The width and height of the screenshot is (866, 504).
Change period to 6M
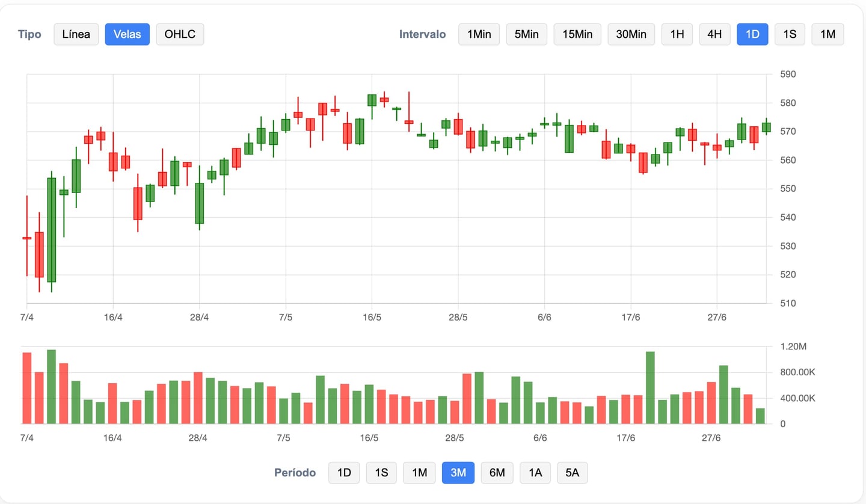pos(497,473)
